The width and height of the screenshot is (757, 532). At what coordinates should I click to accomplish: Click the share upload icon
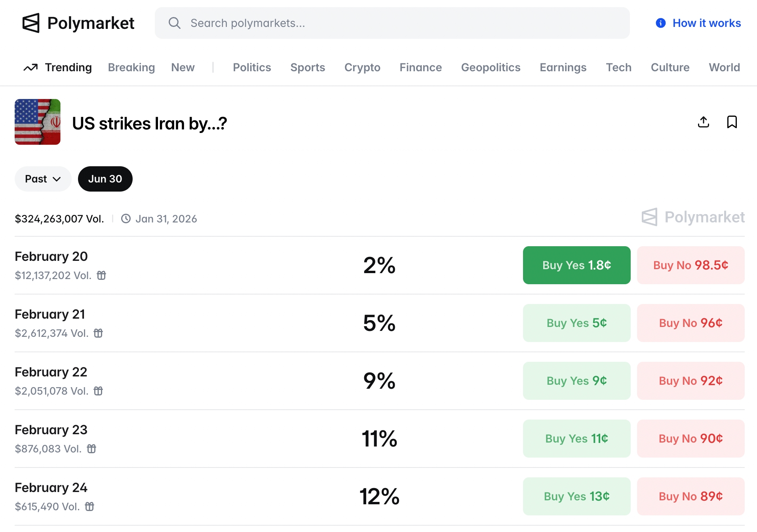point(703,122)
